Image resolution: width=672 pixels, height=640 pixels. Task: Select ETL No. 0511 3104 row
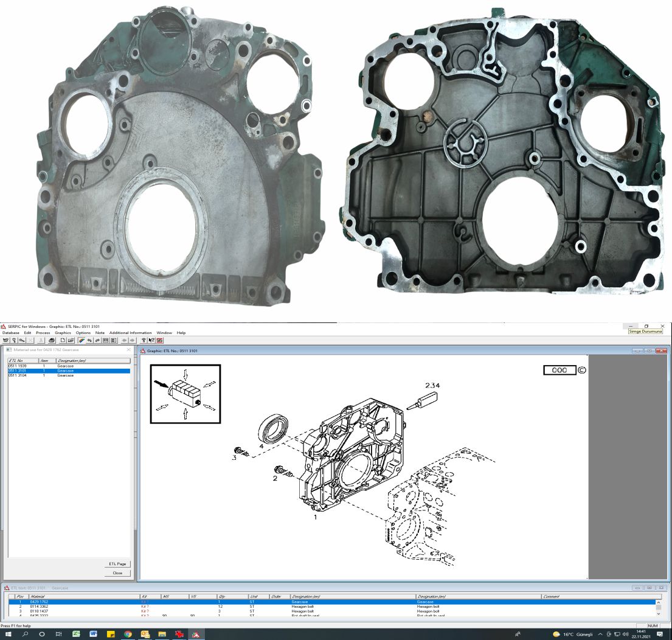click(69, 375)
